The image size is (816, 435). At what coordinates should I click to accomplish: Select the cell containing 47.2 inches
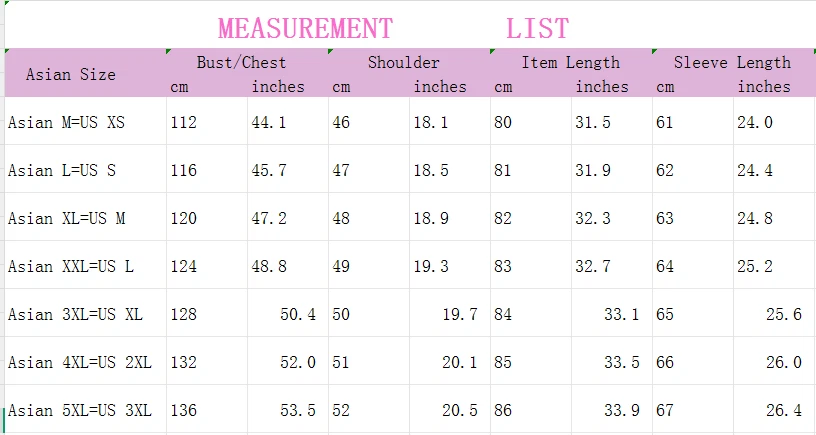pyautogui.click(x=269, y=218)
